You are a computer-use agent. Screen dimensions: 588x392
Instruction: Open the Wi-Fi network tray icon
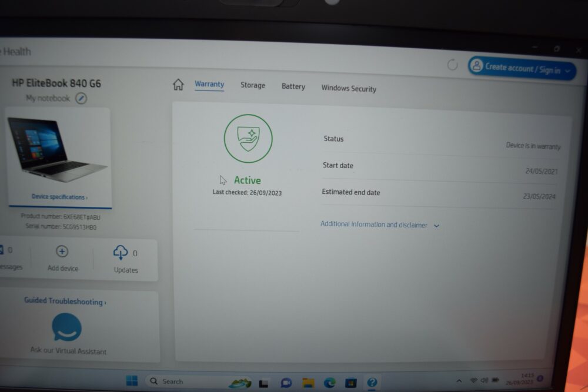(473, 380)
